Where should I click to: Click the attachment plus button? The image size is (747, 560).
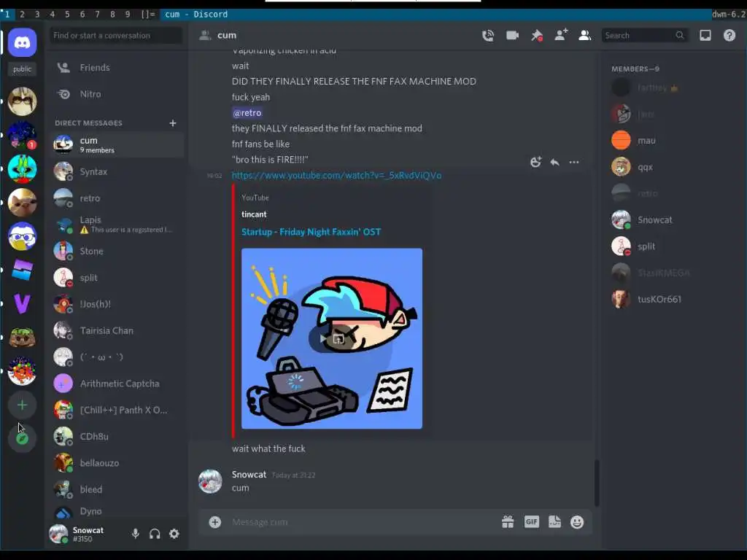pos(215,522)
